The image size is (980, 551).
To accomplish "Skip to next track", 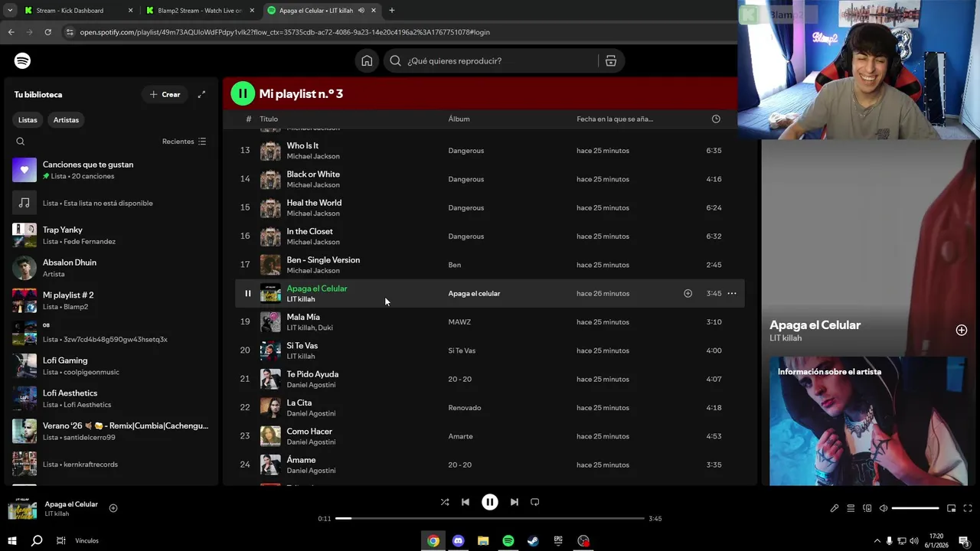I will [514, 502].
